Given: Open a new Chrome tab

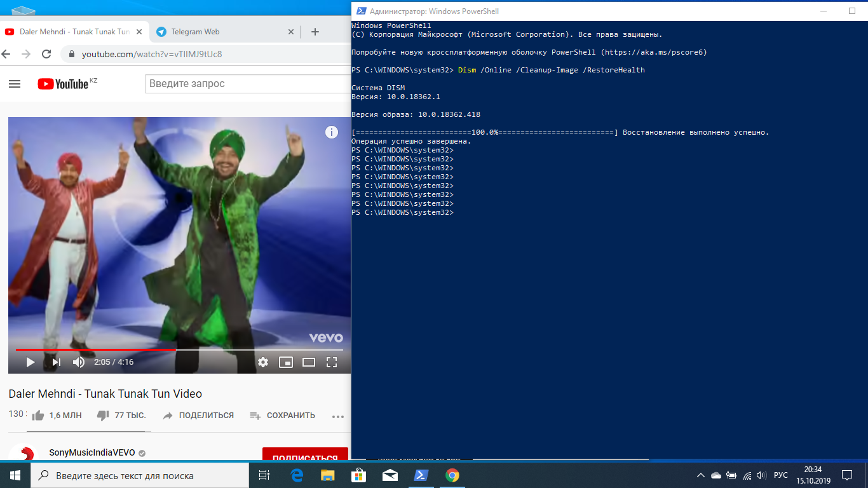Looking at the screenshot, I should click(x=315, y=32).
